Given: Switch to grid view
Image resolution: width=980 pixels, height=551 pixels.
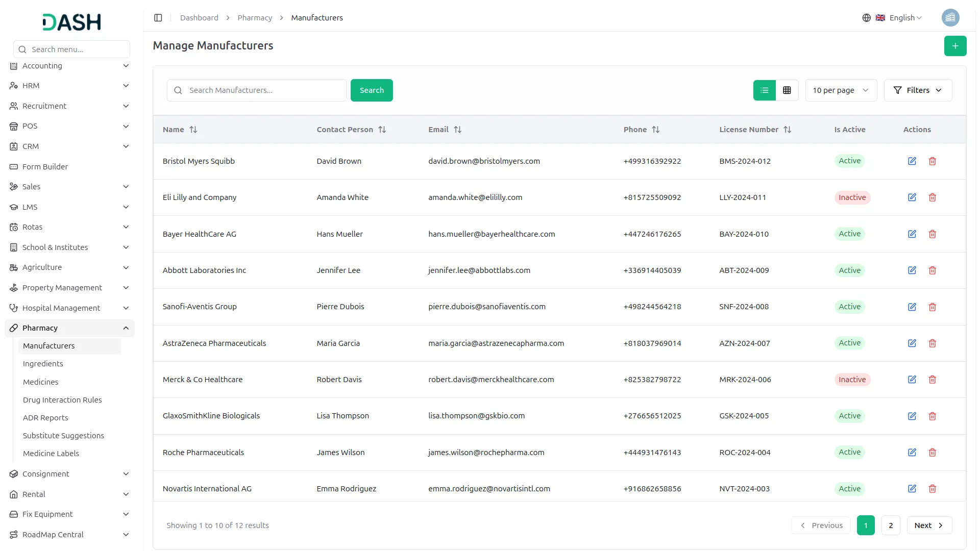Looking at the screenshot, I should (x=787, y=90).
